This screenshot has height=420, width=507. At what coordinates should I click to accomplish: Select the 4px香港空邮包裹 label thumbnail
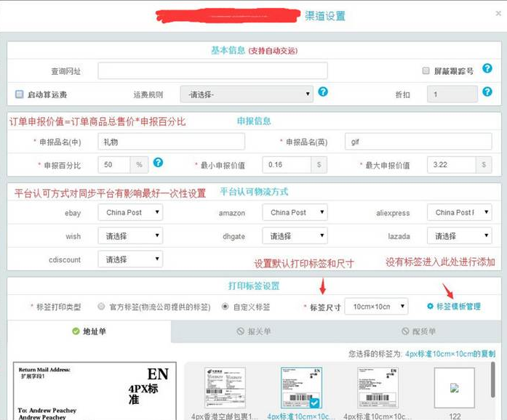tap(225, 388)
